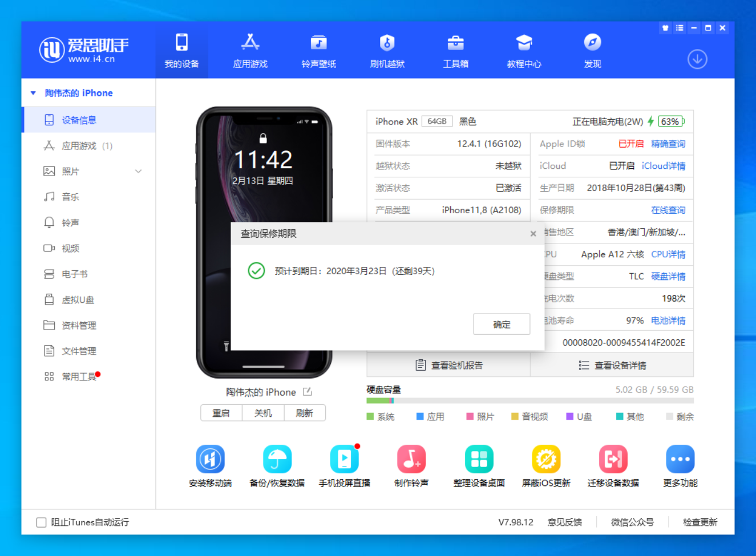Open the 常用工具 sidebar item
Image resolution: width=756 pixels, height=556 pixels.
(88, 376)
